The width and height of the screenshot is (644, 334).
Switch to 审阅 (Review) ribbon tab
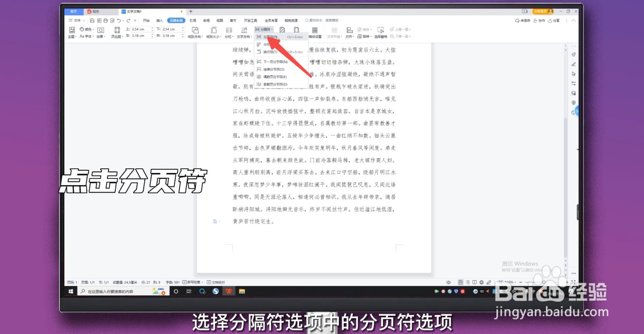tap(206, 20)
